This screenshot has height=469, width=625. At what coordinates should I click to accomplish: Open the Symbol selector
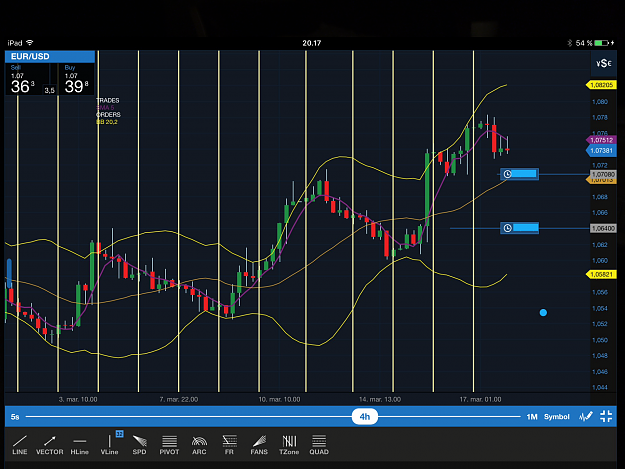(556, 416)
